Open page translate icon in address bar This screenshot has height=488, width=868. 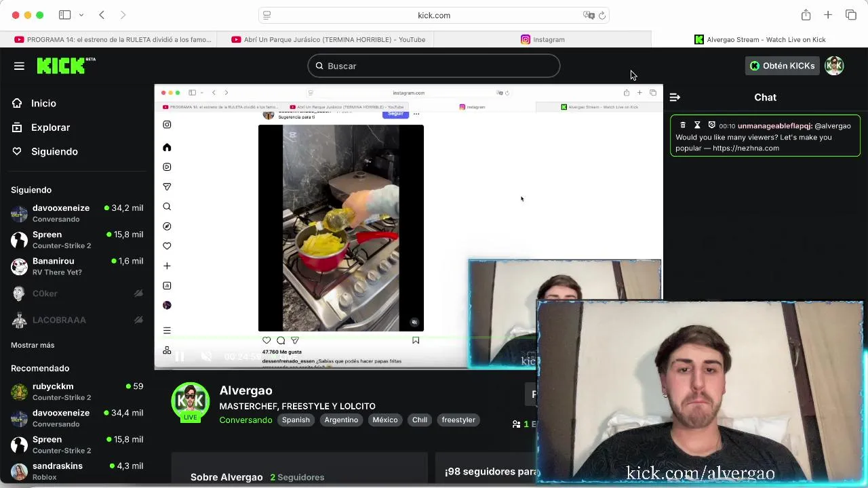click(589, 15)
